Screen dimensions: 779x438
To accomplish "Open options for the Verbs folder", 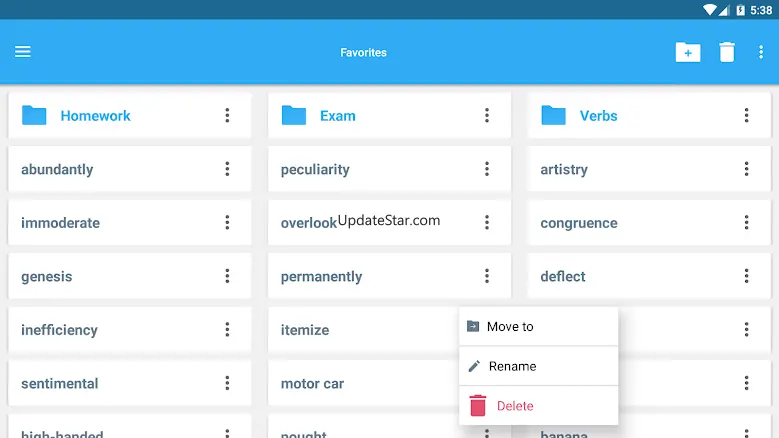I will click(746, 116).
